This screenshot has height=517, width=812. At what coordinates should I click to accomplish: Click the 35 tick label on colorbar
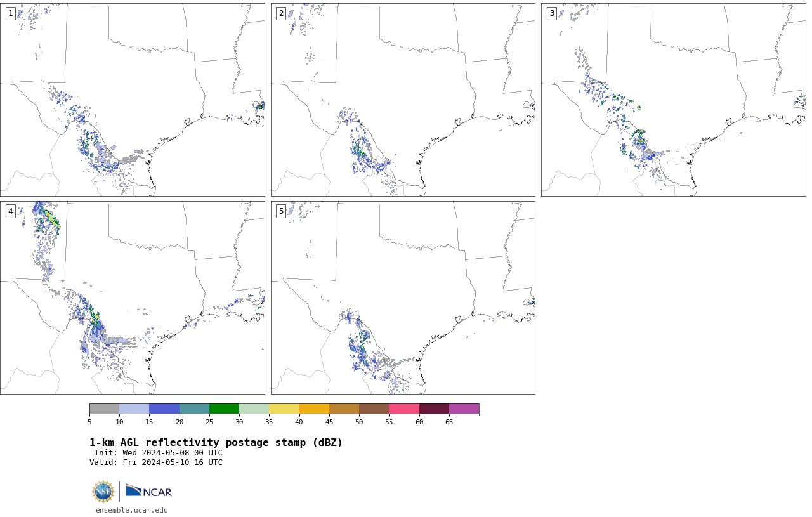coord(269,422)
